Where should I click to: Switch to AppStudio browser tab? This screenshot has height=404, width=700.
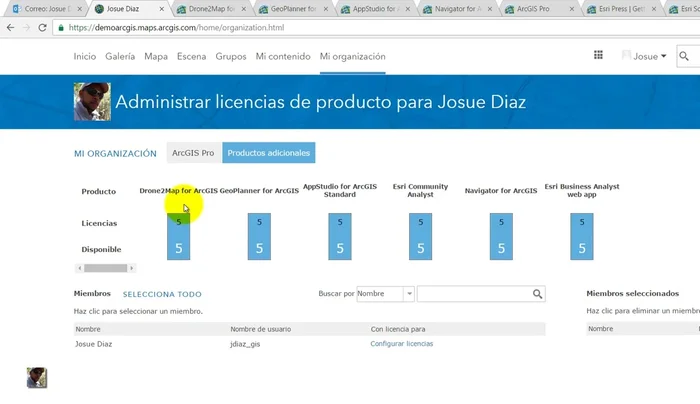click(374, 8)
